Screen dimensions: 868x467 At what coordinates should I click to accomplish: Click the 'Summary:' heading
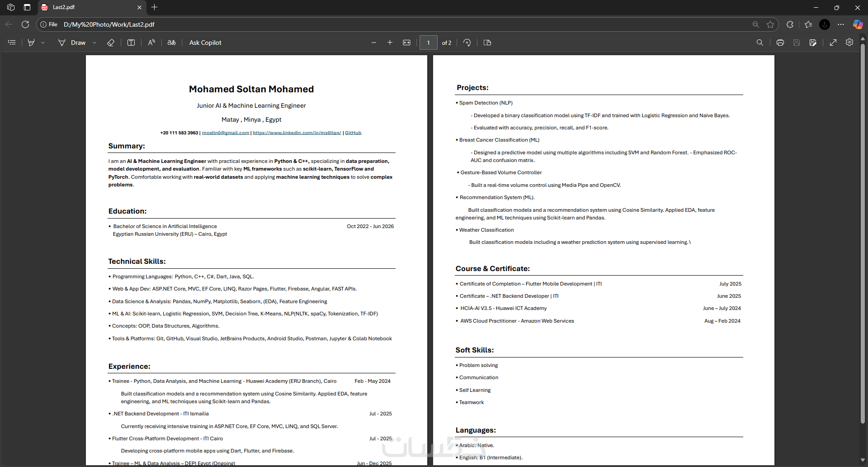(127, 146)
